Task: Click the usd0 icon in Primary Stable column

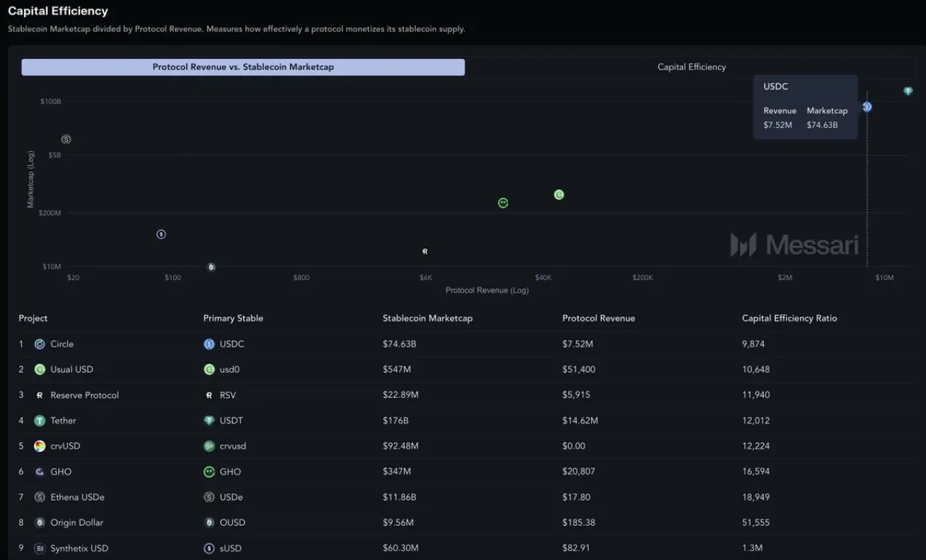Action: 209,370
